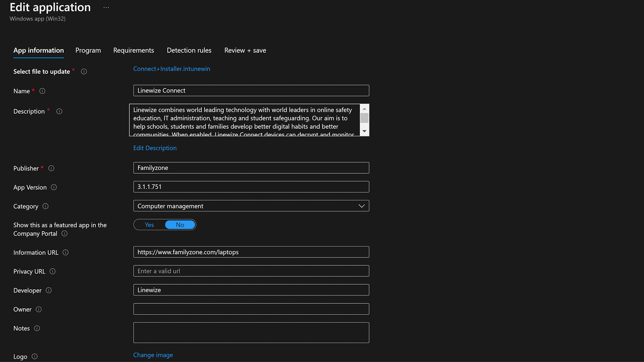
Task: Show info tooltip for Publisher field
Action: pyautogui.click(x=51, y=168)
